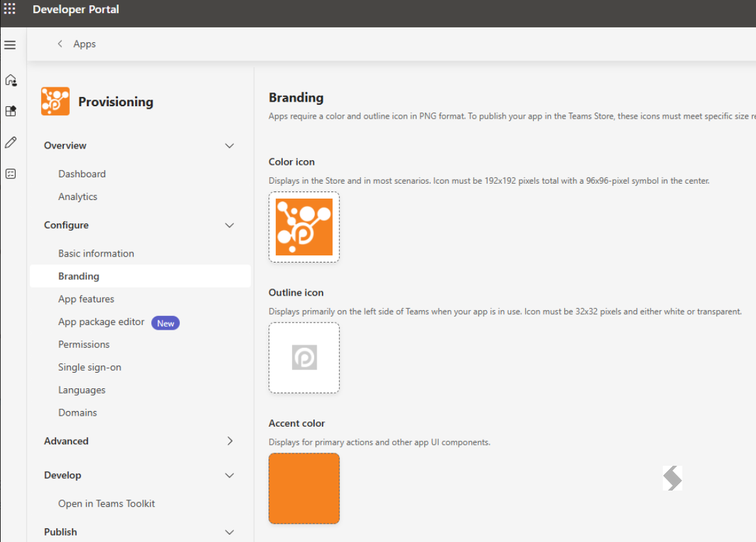Open Permissions page

pos(84,345)
